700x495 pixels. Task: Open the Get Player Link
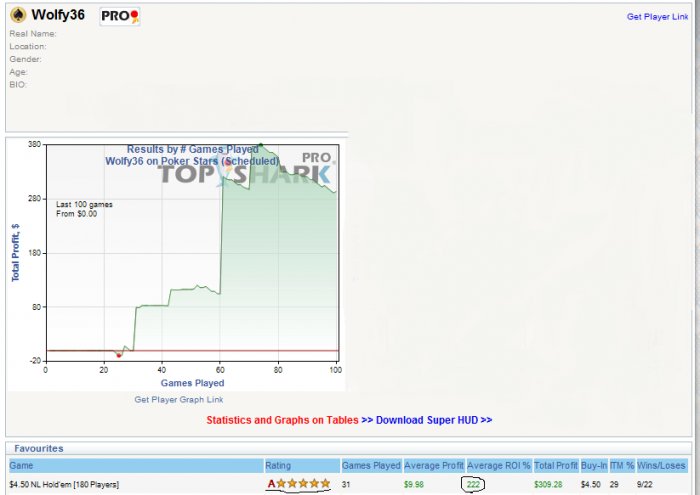pyautogui.click(x=657, y=17)
